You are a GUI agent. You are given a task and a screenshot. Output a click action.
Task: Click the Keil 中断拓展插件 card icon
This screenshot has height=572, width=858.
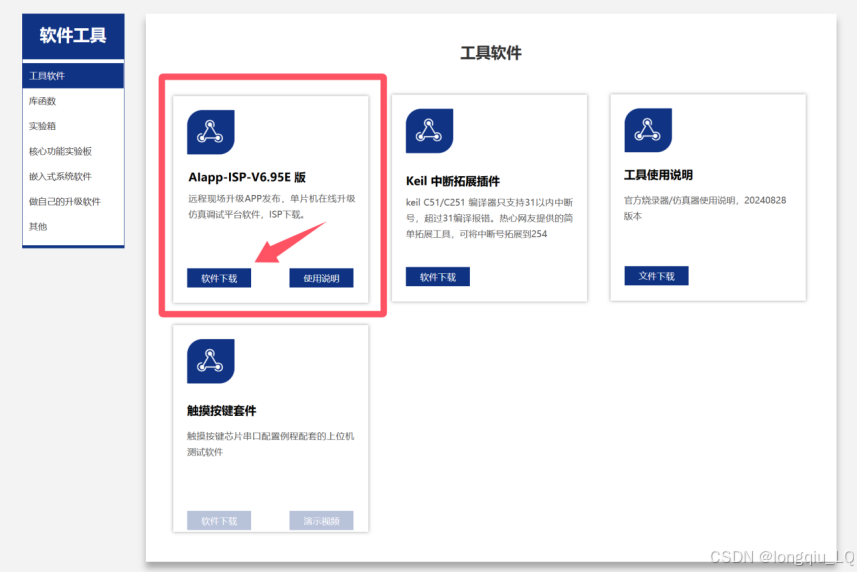[x=429, y=131]
